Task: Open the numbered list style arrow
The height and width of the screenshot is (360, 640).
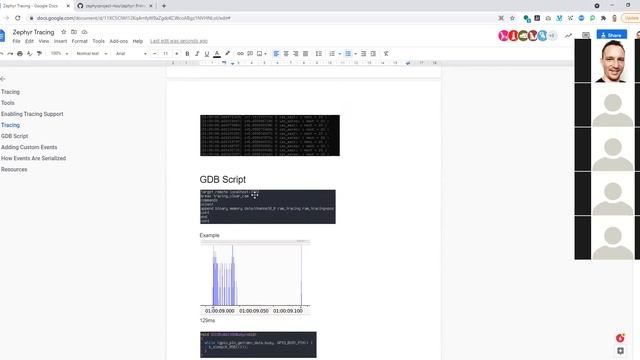Action: (339, 53)
